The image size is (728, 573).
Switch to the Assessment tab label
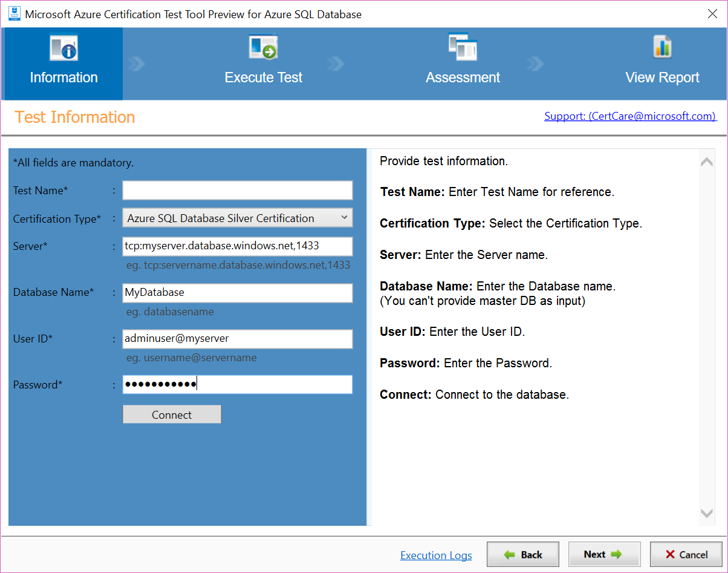tap(463, 77)
